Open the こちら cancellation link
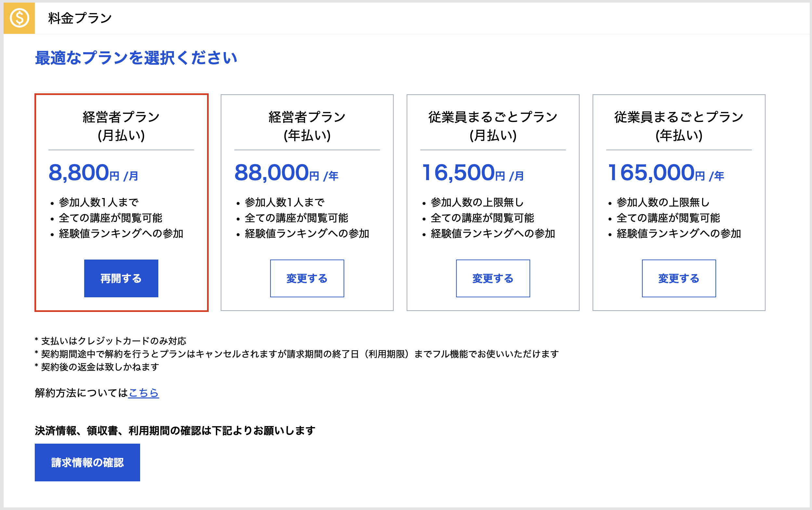The height and width of the screenshot is (510, 812). [x=144, y=393]
